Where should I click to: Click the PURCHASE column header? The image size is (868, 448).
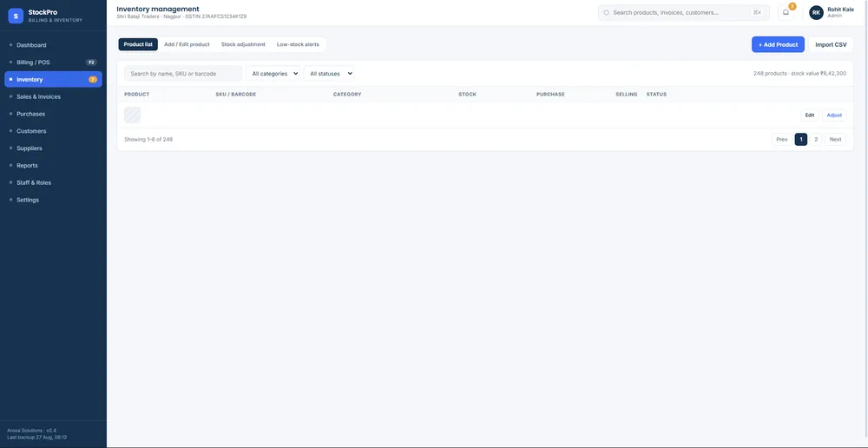550,94
